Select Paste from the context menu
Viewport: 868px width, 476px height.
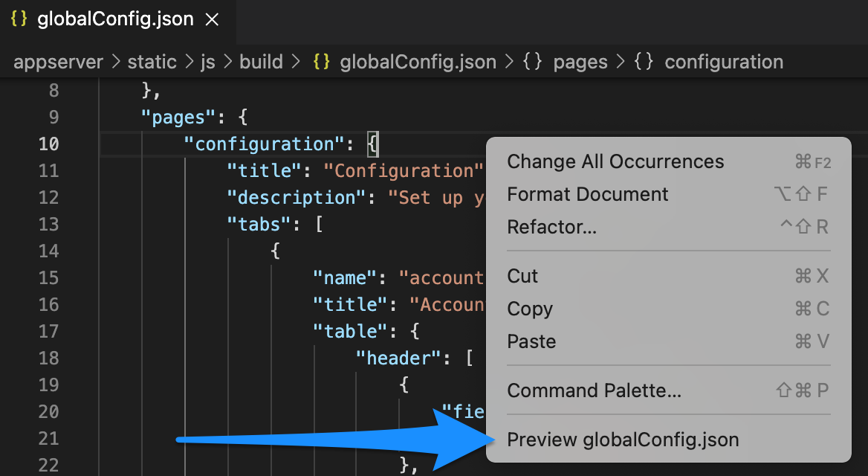tap(669, 341)
